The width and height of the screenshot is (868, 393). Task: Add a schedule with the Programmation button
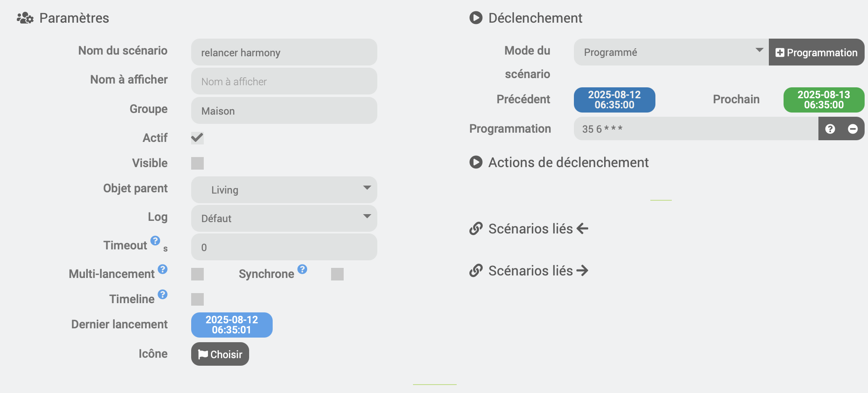[x=816, y=52]
